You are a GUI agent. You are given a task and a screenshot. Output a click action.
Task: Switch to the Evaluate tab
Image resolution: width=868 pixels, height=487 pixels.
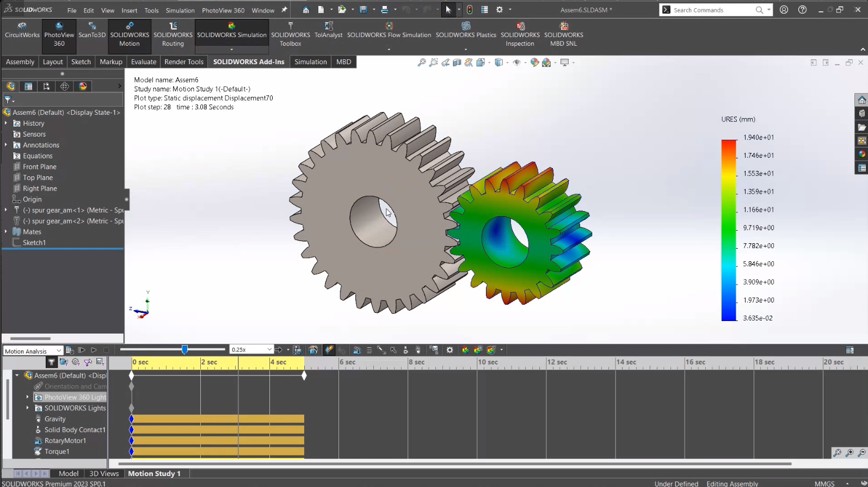[x=144, y=62]
